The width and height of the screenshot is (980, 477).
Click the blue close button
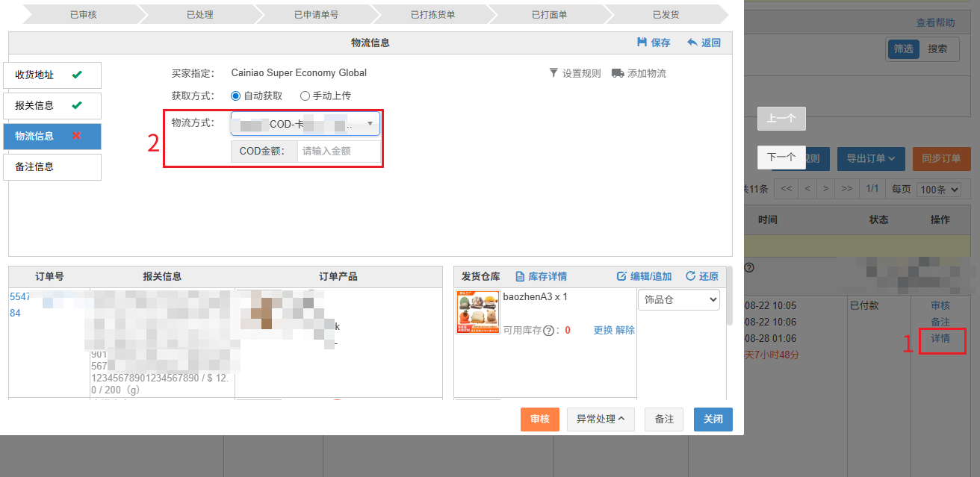point(713,420)
